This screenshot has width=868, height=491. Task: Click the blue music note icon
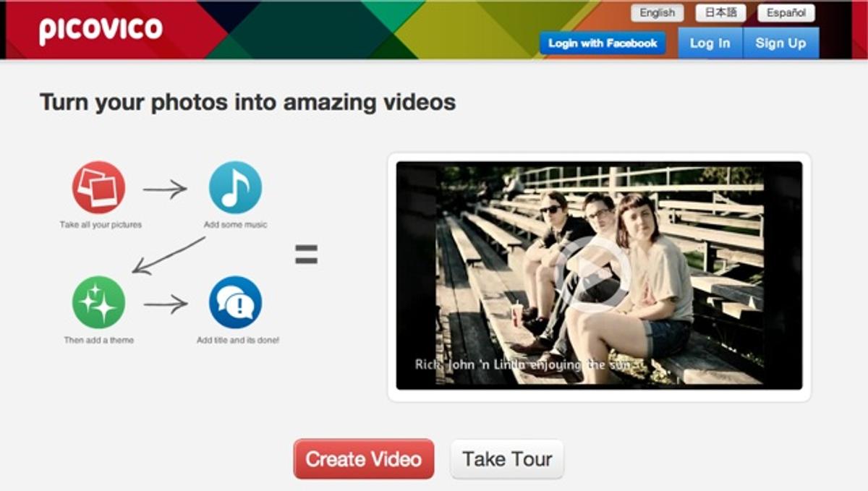pos(235,187)
